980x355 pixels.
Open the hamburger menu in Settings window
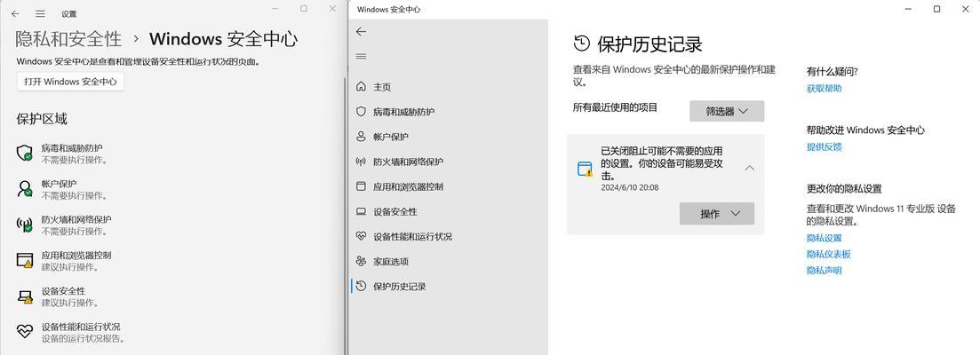(x=40, y=13)
